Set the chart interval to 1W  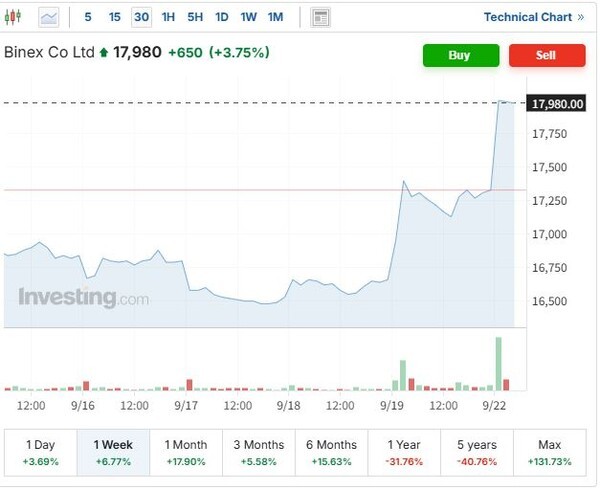(248, 17)
